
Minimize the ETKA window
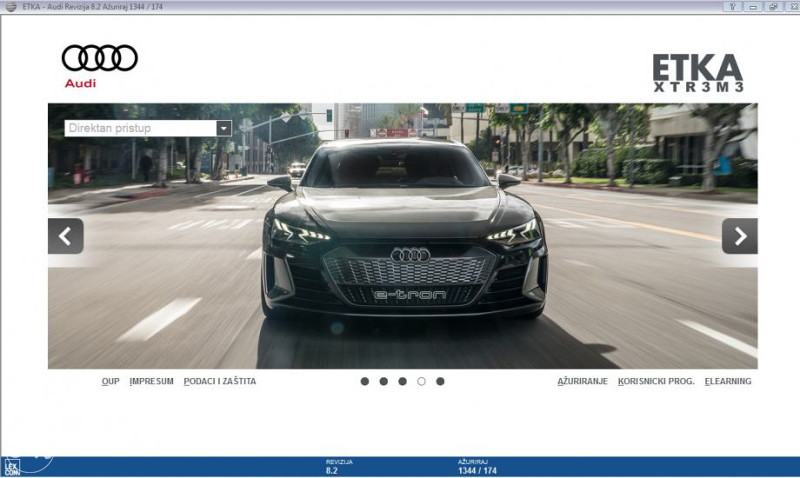(x=753, y=7)
